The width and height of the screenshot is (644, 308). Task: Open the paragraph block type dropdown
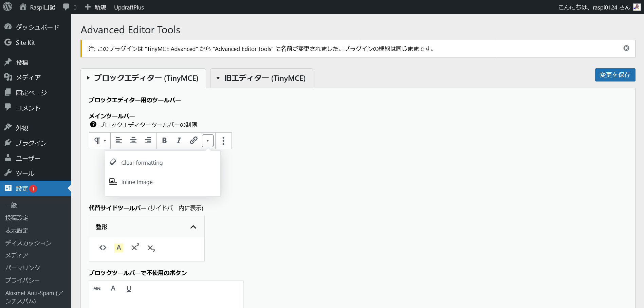pyautogui.click(x=100, y=141)
